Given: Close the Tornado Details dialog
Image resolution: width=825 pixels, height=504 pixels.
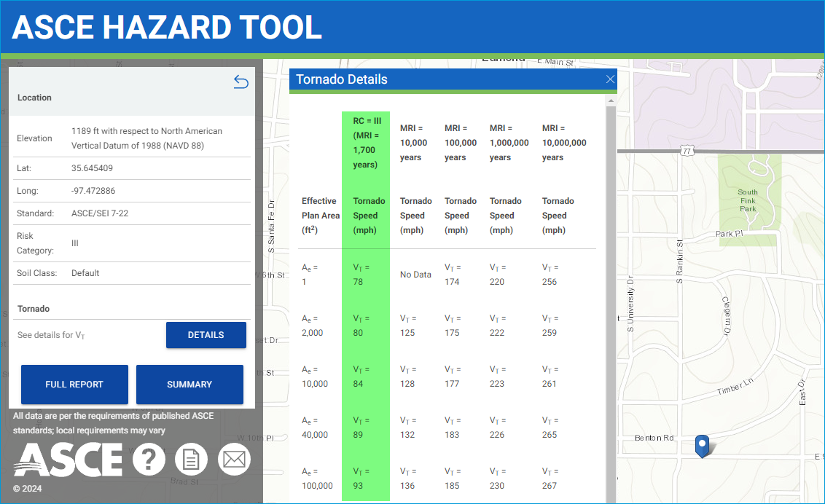Looking at the screenshot, I should (x=610, y=79).
